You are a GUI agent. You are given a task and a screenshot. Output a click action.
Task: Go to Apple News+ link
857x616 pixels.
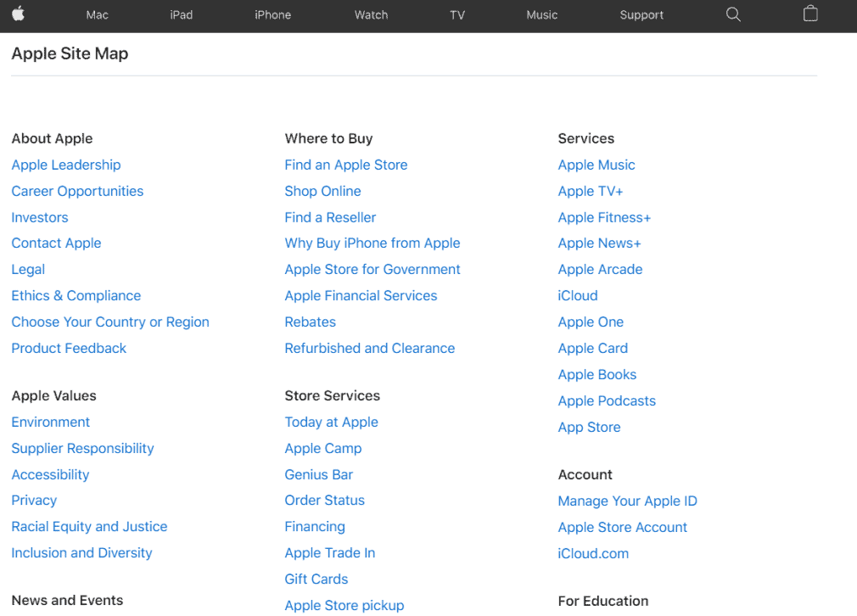600,244
